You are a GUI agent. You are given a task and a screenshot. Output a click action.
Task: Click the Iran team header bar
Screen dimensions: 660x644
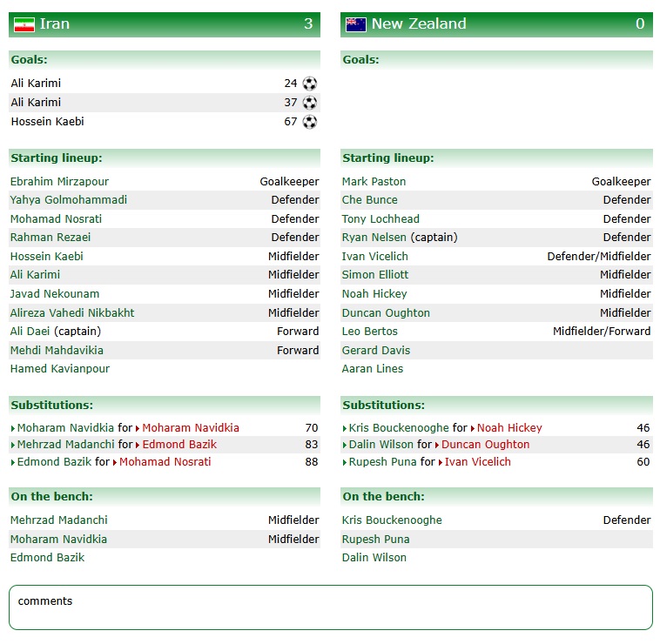tap(165, 24)
